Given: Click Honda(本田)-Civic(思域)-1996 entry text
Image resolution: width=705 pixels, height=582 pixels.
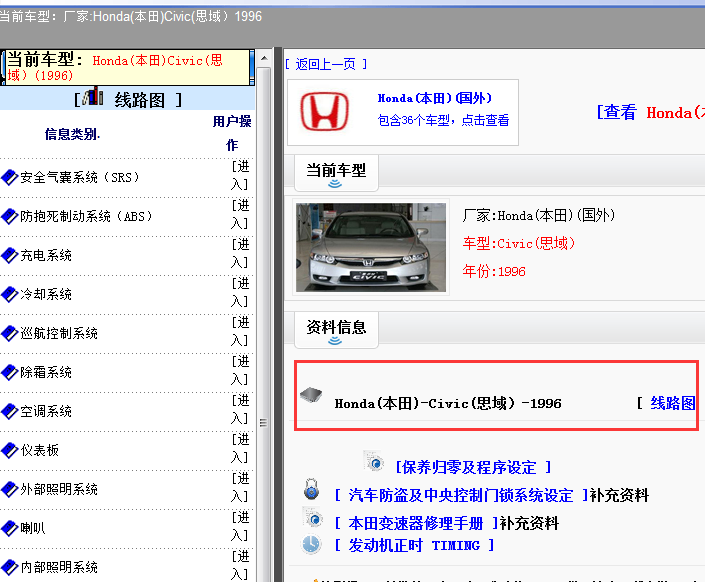Looking at the screenshot, I should click(448, 403).
